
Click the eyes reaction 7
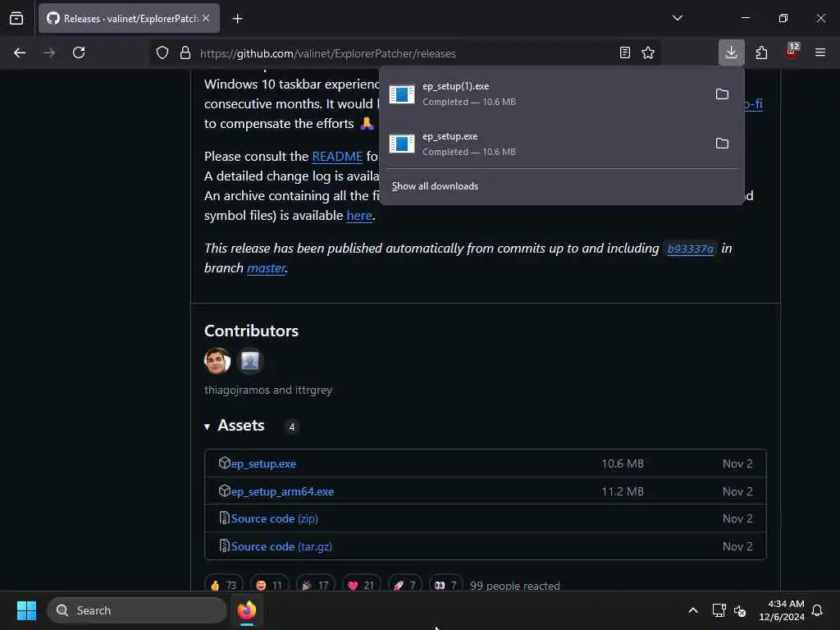[x=445, y=584]
